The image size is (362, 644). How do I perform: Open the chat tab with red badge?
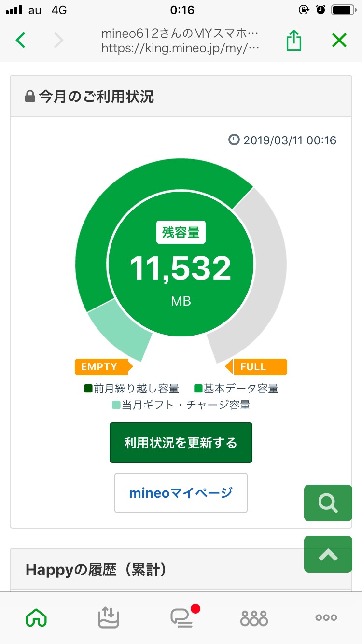(181, 617)
